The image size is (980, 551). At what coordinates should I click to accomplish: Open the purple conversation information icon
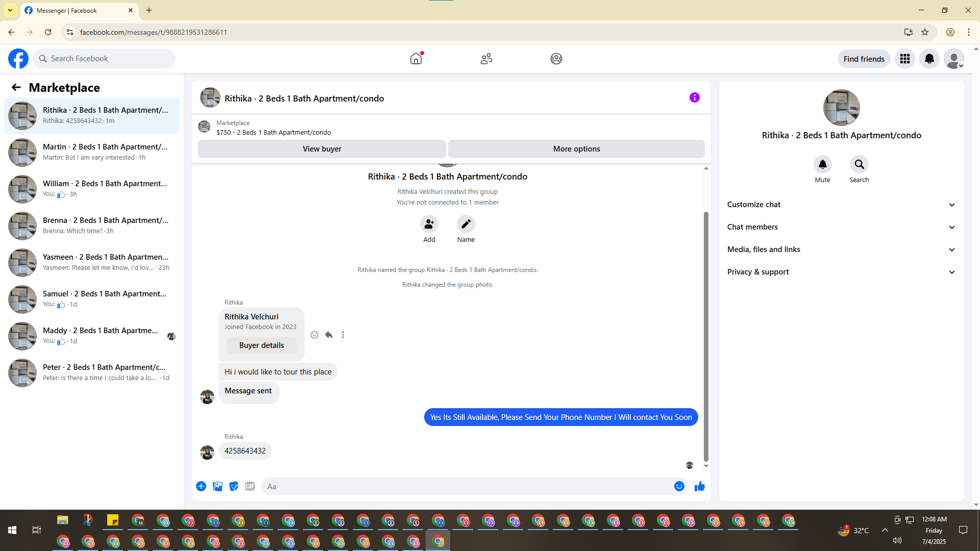tap(694, 97)
